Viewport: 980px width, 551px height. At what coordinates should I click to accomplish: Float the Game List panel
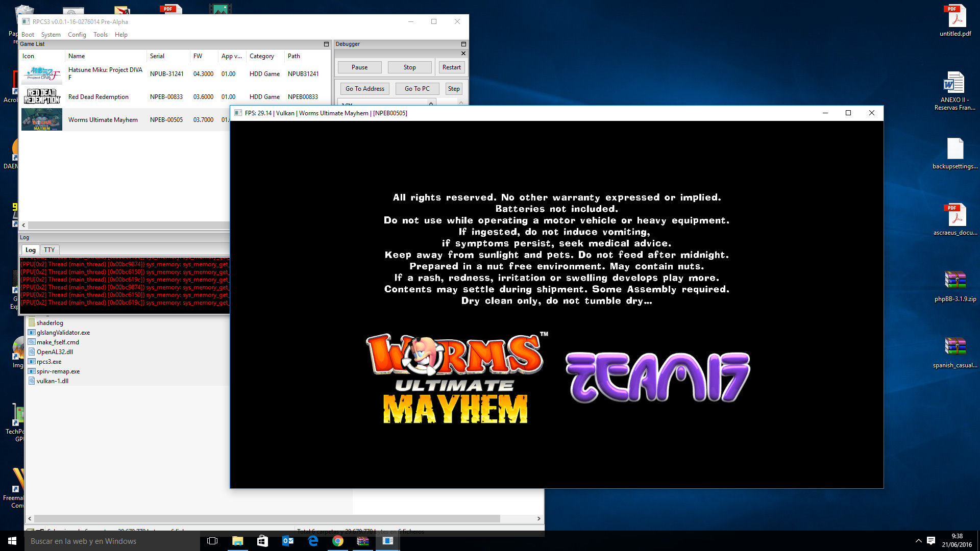pos(326,44)
